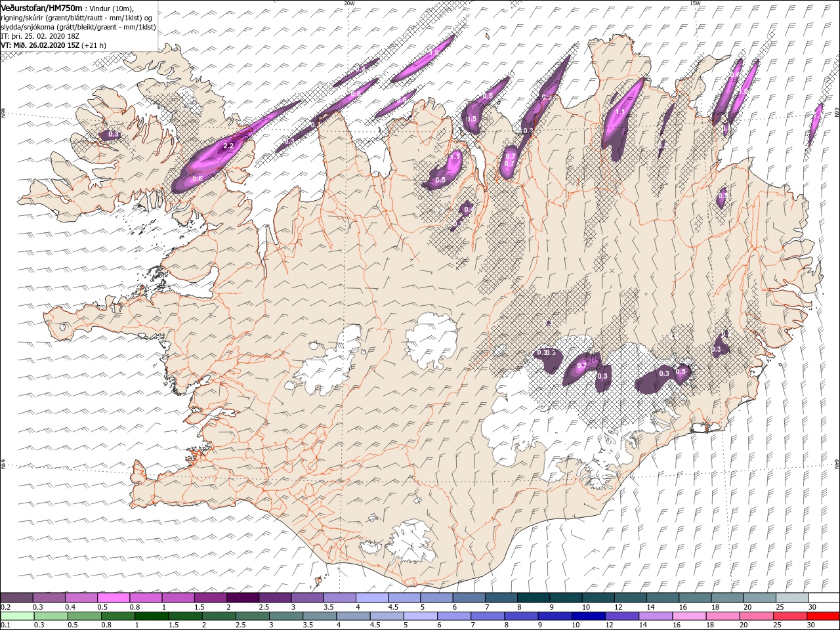Select the 'Vindur (10m)' caption text
The image size is (840, 630).
(x=112, y=9)
